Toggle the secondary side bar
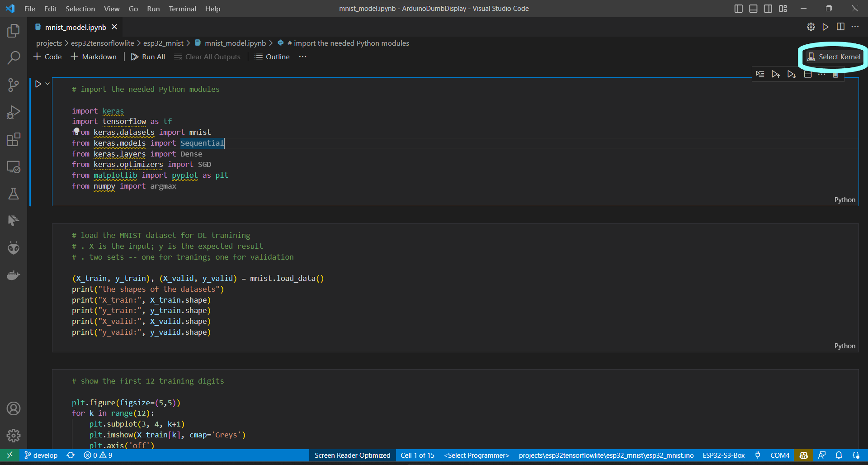868x465 pixels. (x=768, y=8)
